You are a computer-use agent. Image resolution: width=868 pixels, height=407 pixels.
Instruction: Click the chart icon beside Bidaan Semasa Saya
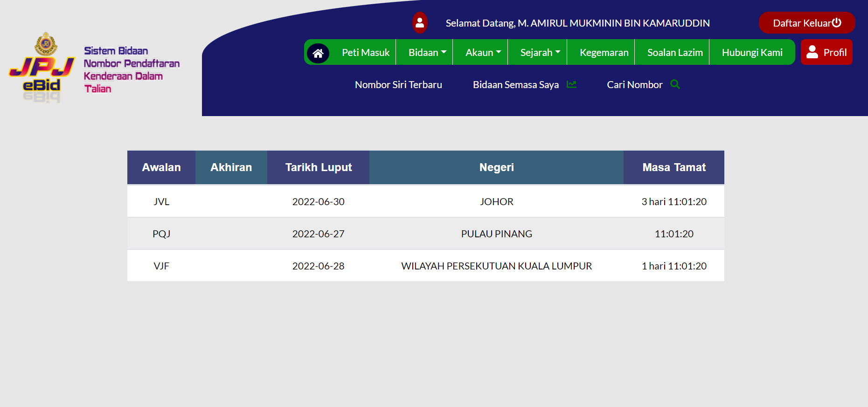pyautogui.click(x=571, y=84)
